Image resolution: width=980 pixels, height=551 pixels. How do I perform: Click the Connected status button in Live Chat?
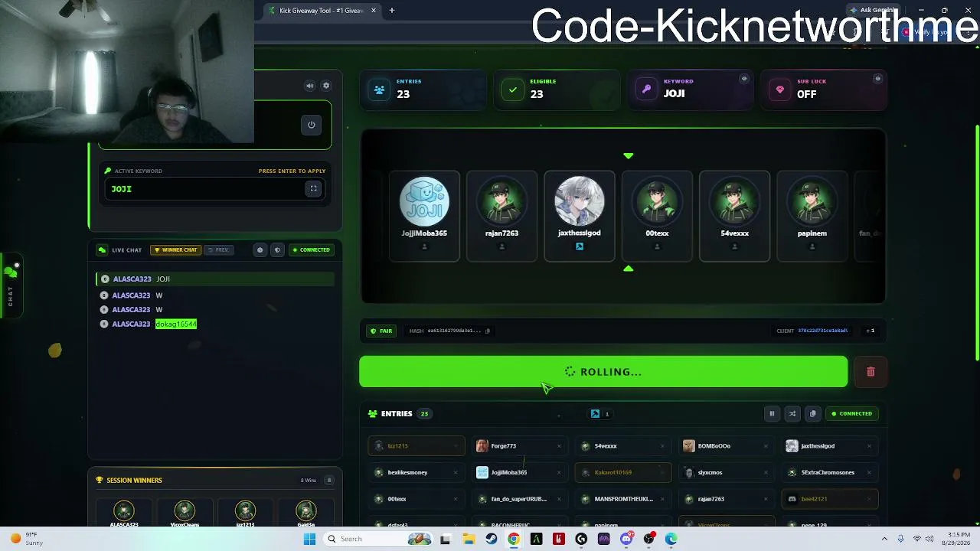(x=311, y=249)
